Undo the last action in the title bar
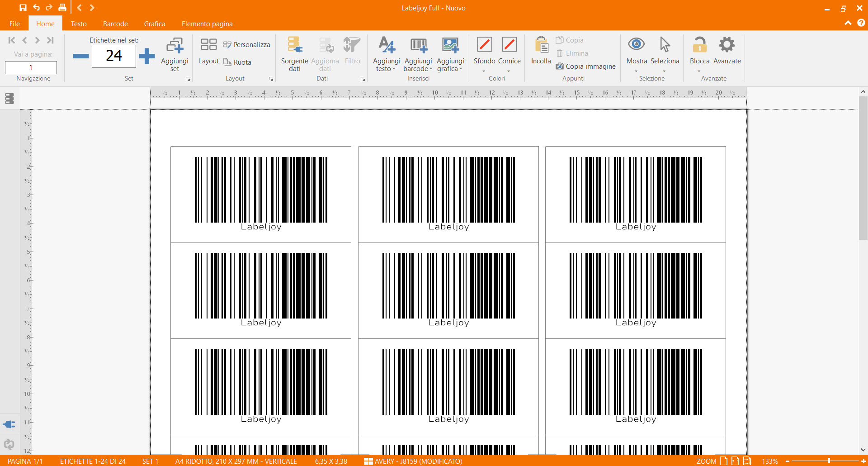868x466 pixels. coord(36,8)
